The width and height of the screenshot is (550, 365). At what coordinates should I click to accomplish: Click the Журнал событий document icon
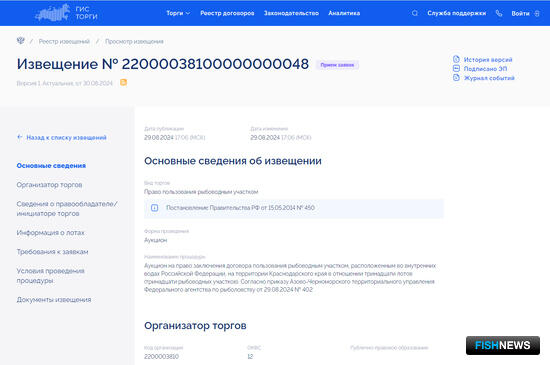coord(456,77)
